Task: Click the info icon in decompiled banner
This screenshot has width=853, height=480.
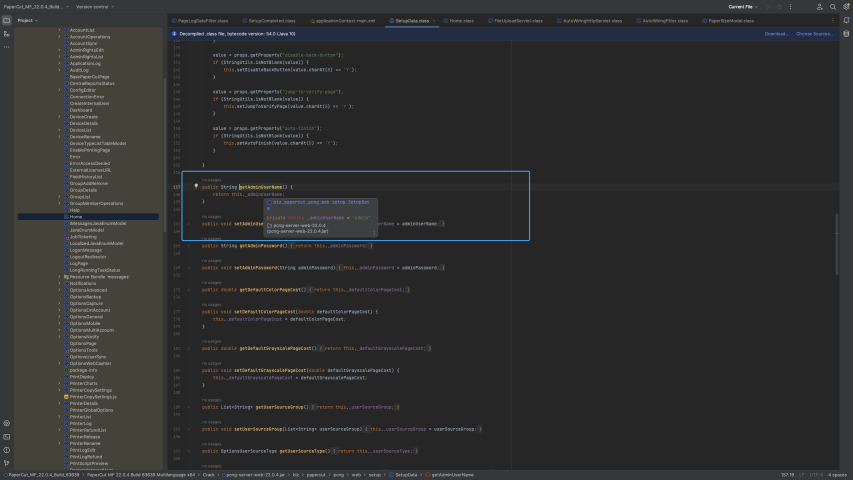Action: [174, 34]
